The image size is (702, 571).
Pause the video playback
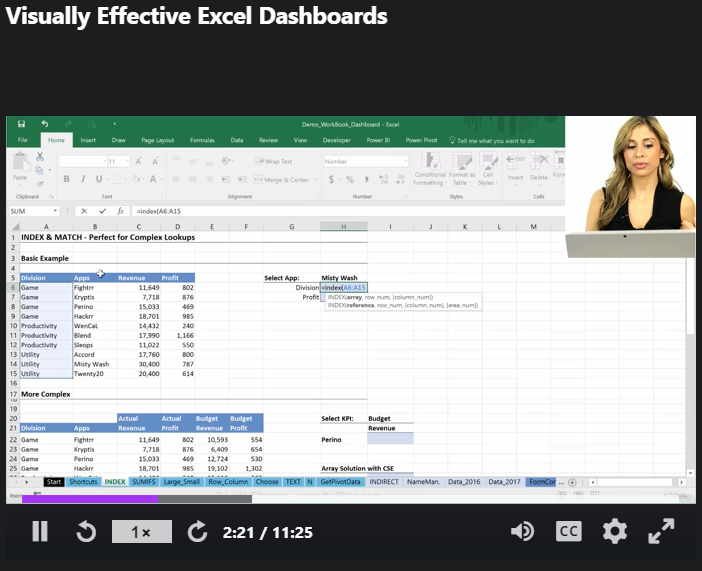click(40, 532)
